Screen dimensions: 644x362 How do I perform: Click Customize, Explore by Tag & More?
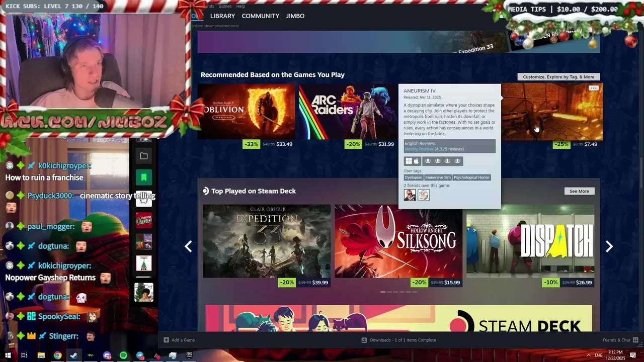click(x=558, y=77)
